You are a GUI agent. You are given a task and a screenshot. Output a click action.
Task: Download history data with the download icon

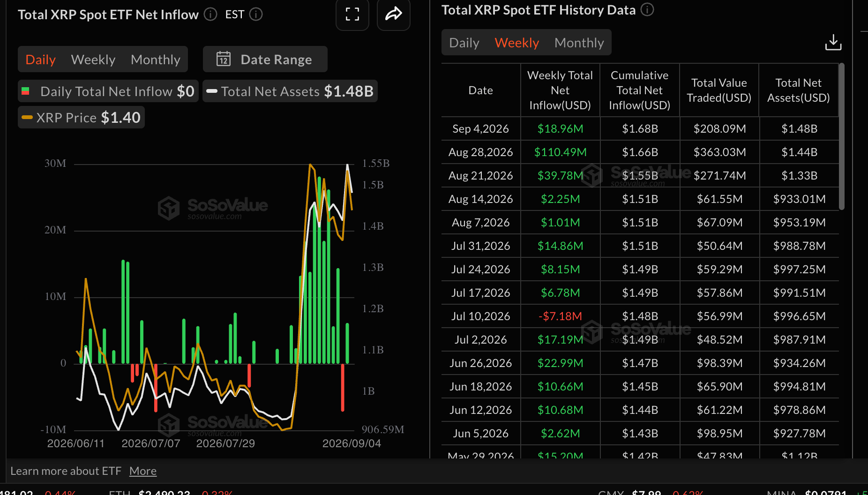[833, 43]
